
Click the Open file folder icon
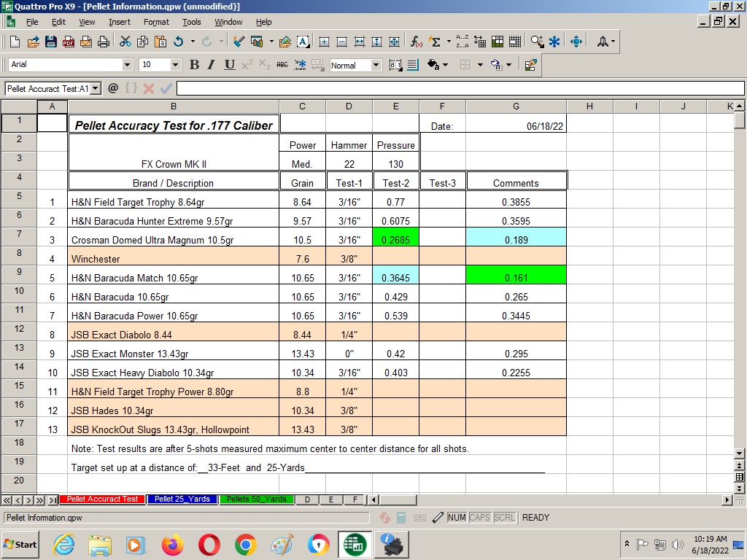point(33,42)
